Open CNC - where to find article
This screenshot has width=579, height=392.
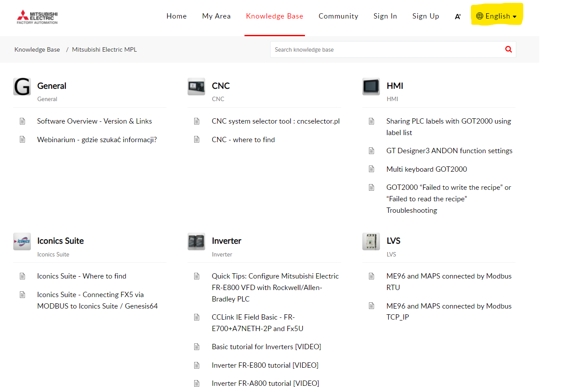click(x=243, y=139)
